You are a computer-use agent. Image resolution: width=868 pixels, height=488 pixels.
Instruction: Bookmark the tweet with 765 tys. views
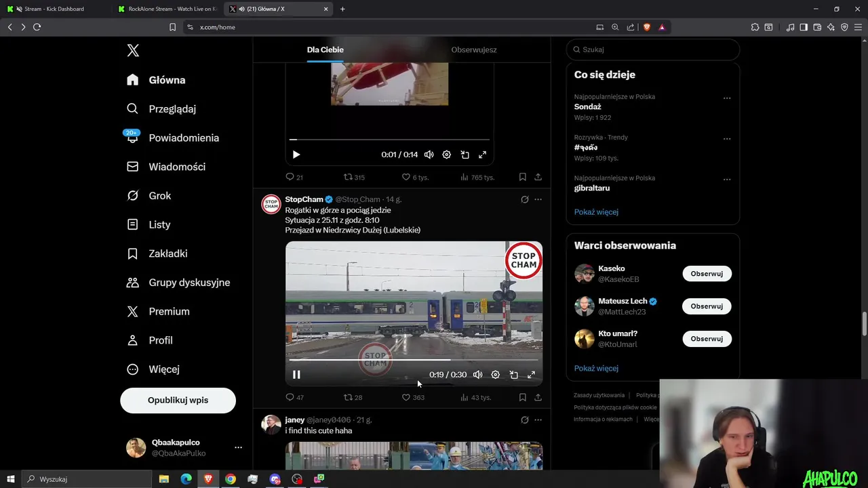point(522,177)
